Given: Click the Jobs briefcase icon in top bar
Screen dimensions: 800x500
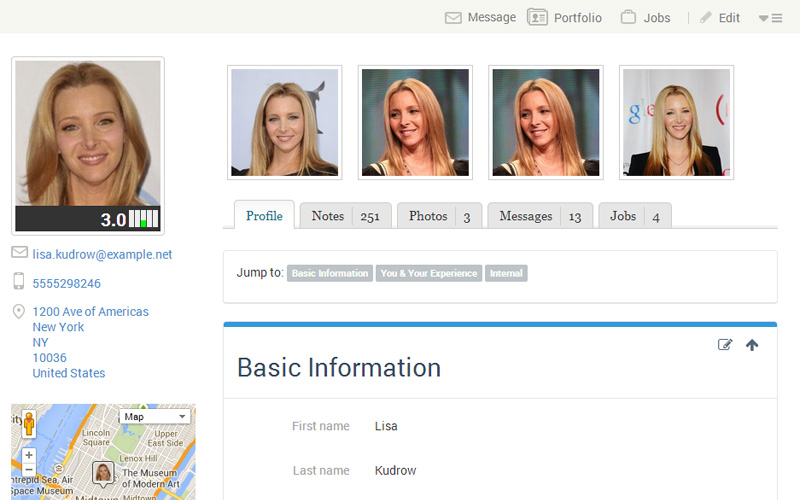Looking at the screenshot, I should (x=628, y=17).
